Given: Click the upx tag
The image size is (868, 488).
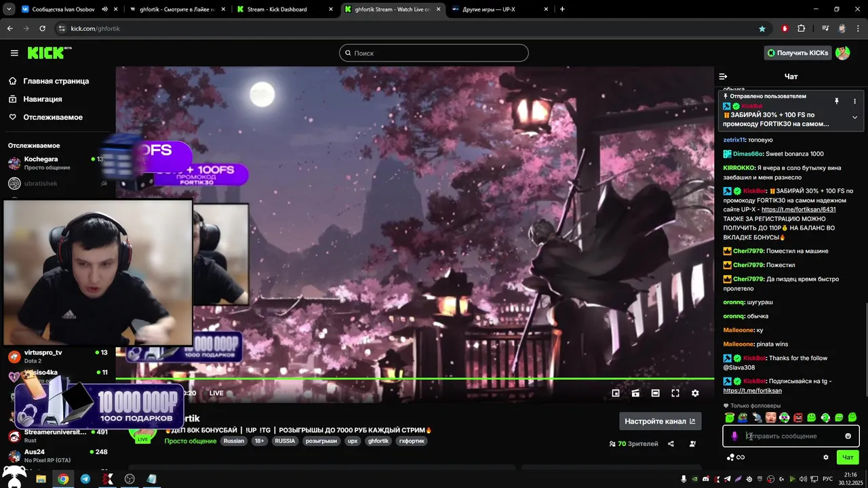Looking at the screenshot, I should click(x=352, y=441).
